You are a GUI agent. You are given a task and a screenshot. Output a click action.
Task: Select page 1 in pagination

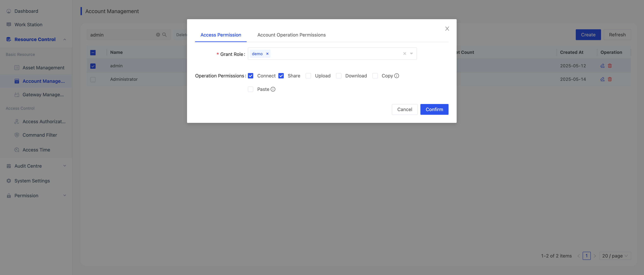pos(587,256)
